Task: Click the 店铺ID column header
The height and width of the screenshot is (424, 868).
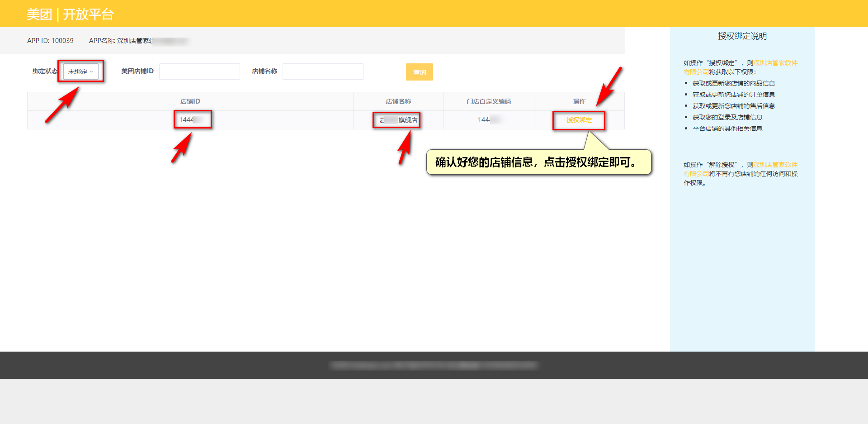Action: (x=190, y=101)
